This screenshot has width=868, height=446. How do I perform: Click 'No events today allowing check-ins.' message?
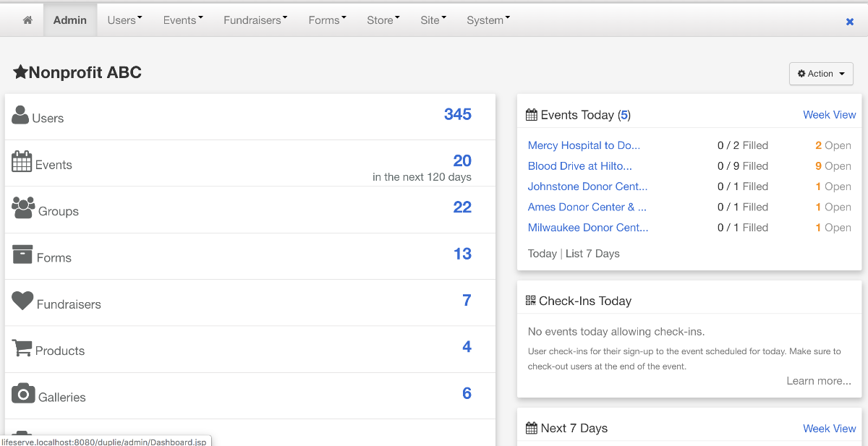(x=616, y=332)
